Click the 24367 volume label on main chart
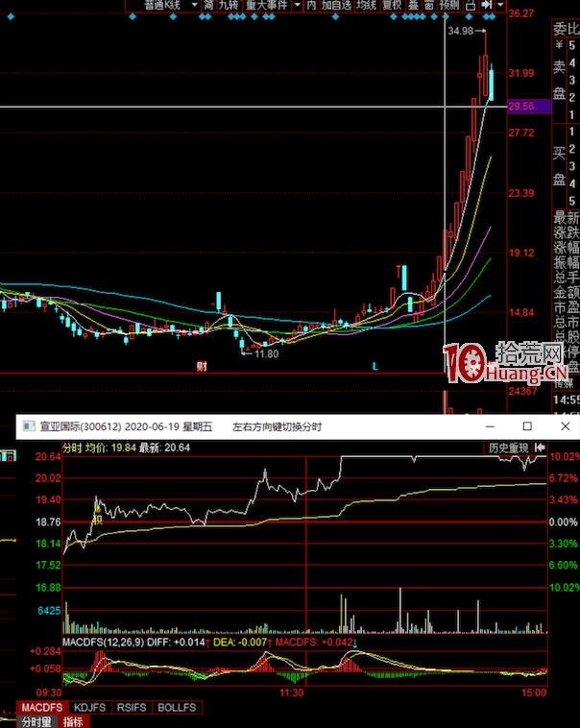The image size is (580, 728). [523, 391]
